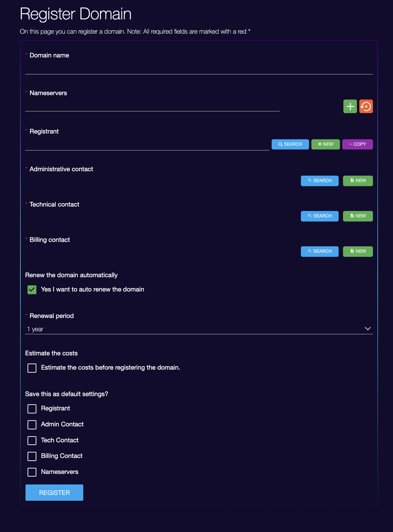393x532 pixels.
Task: Search for a Registrant contact
Action: pyautogui.click(x=290, y=144)
